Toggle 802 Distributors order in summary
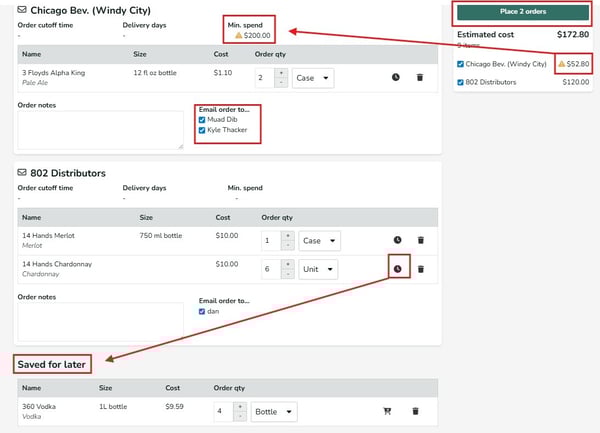 click(460, 82)
